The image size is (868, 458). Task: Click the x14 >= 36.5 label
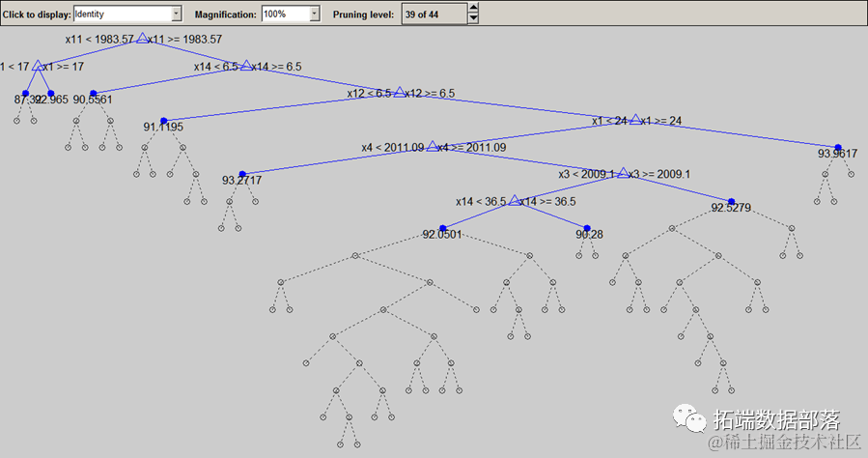click(547, 202)
